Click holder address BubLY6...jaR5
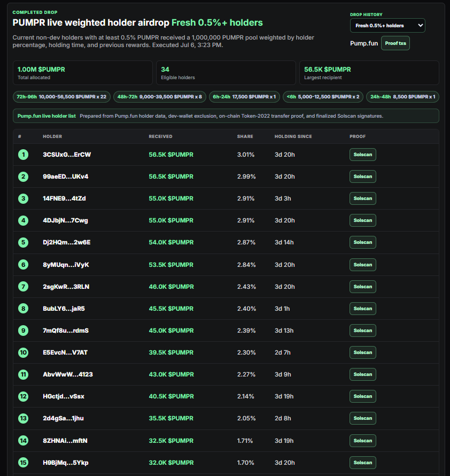Screen dimensions: 450x476 [64, 309]
